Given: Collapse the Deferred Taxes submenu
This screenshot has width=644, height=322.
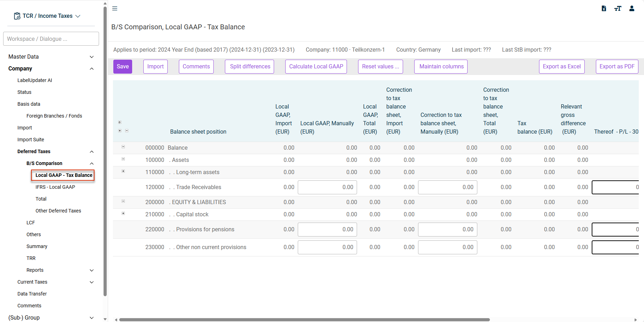Looking at the screenshot, I should coord(92,152).
